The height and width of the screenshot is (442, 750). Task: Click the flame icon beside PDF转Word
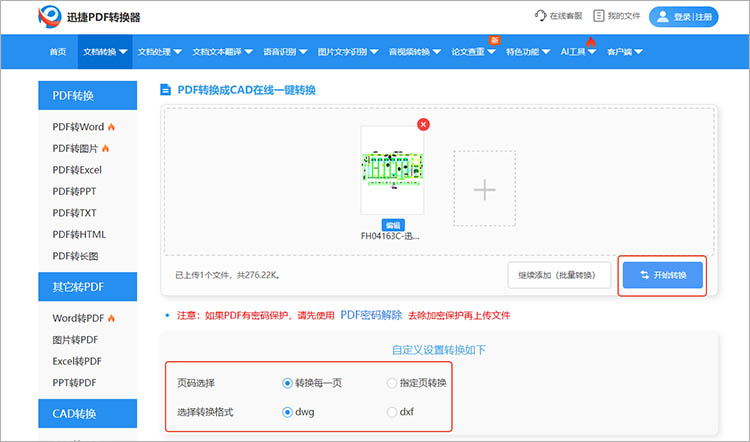(x=111, y=127)
